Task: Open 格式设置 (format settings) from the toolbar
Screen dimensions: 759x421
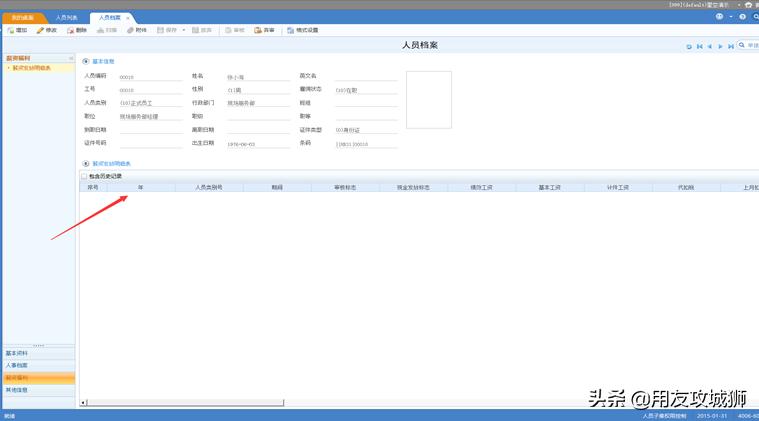Action: [x=303, y=30]
